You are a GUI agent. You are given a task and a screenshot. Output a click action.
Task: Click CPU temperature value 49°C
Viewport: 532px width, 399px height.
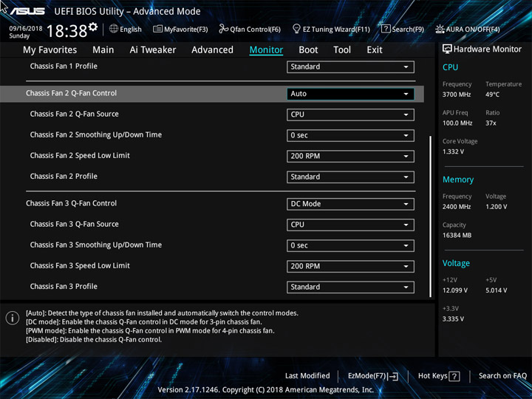pos(492,95)
